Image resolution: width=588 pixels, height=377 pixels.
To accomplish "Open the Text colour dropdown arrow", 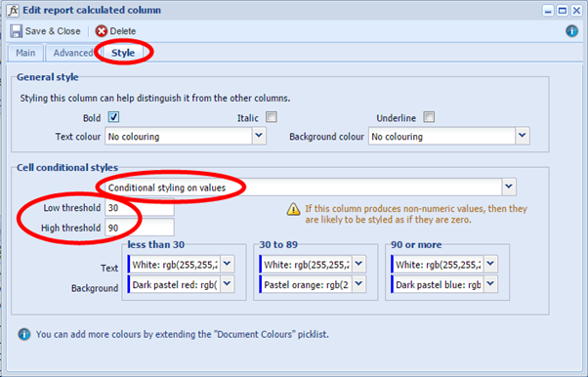I will (x=259, y=136).
